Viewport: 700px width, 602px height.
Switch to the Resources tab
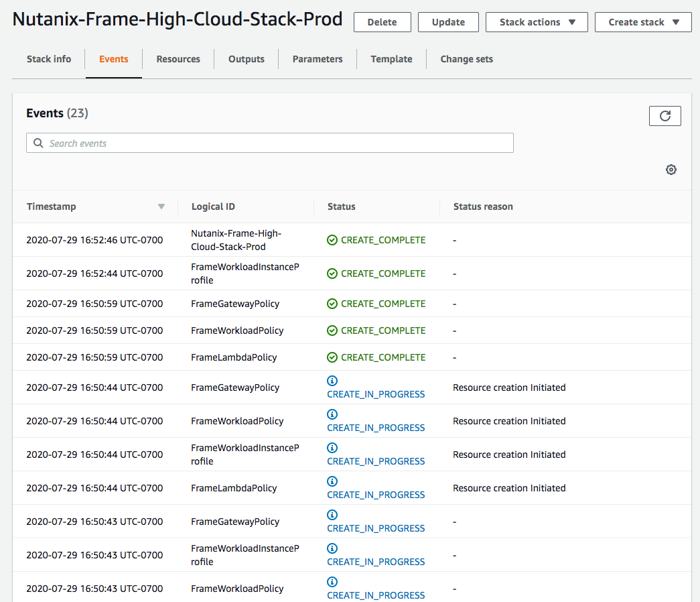point(178,59)
